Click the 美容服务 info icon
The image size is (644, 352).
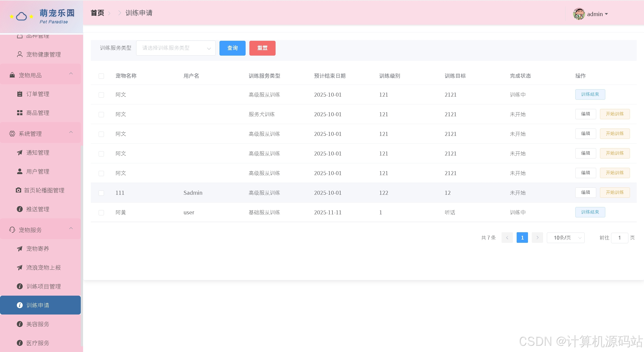(20, 324)
